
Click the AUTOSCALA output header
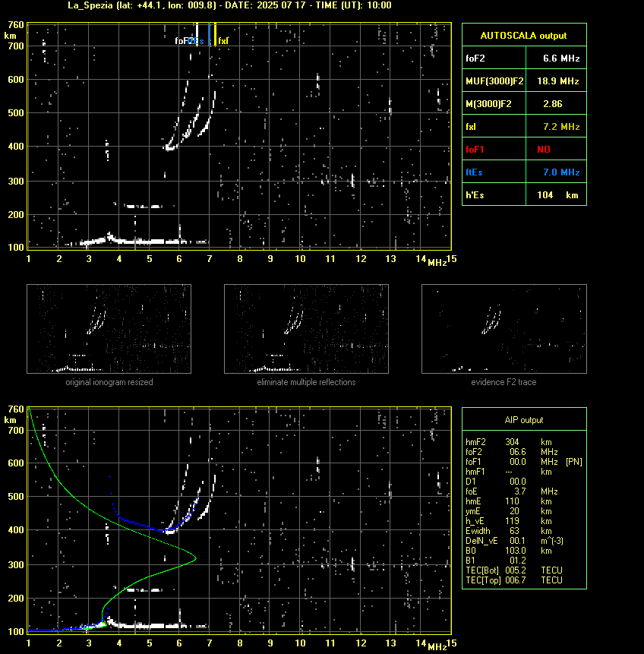click(523, 36)
